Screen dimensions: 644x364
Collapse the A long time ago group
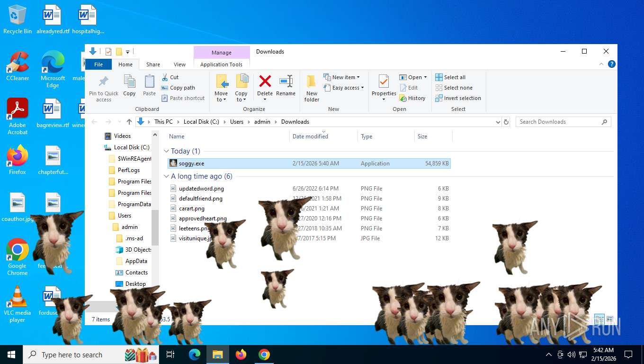167,176
